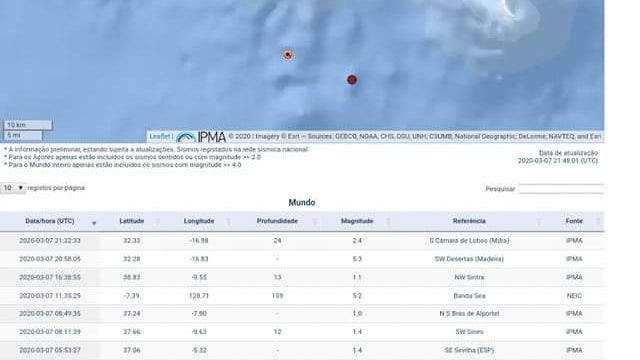Click latitude value 32.28
The image size is (640, 360).
click(131, 259)
